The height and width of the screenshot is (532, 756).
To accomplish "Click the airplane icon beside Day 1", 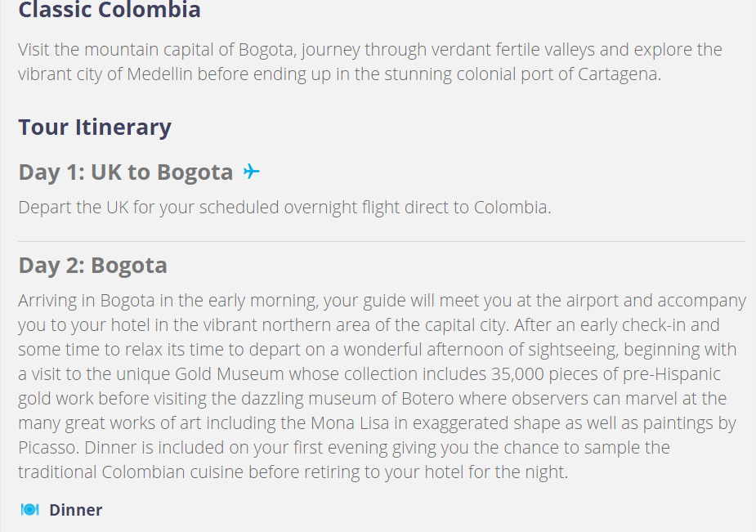I will coord(251,172).
